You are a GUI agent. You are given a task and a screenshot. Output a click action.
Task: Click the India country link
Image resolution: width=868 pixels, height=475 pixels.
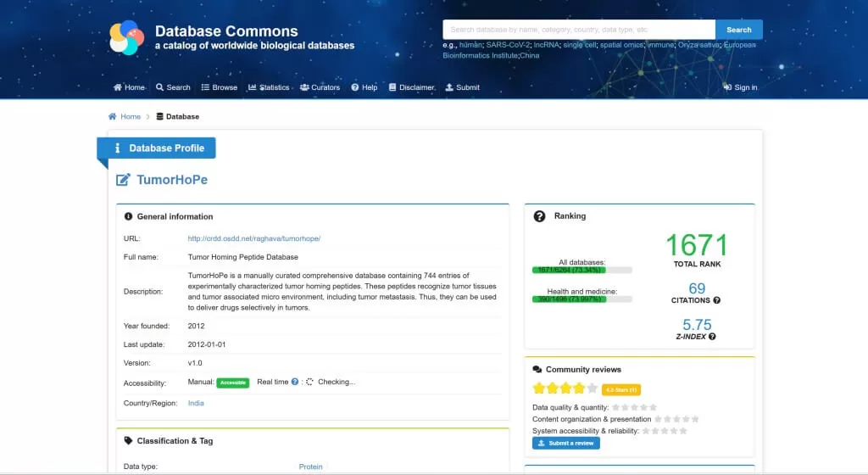point(196,403)
